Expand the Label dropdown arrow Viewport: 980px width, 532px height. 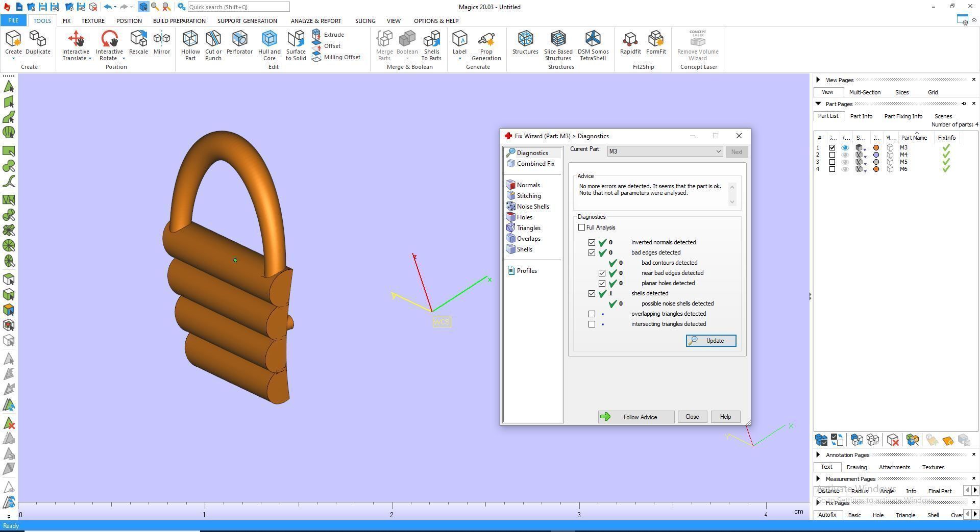(459, 59)
